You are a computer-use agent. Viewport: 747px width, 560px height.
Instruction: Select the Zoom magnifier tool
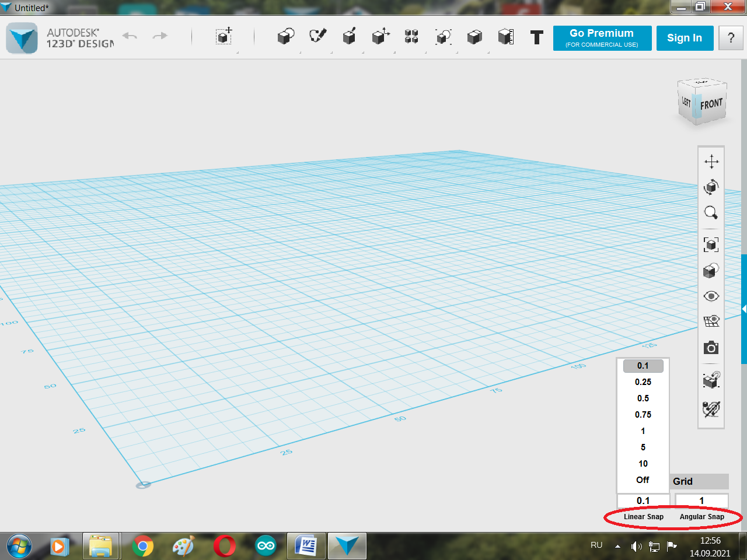point(711,213)
